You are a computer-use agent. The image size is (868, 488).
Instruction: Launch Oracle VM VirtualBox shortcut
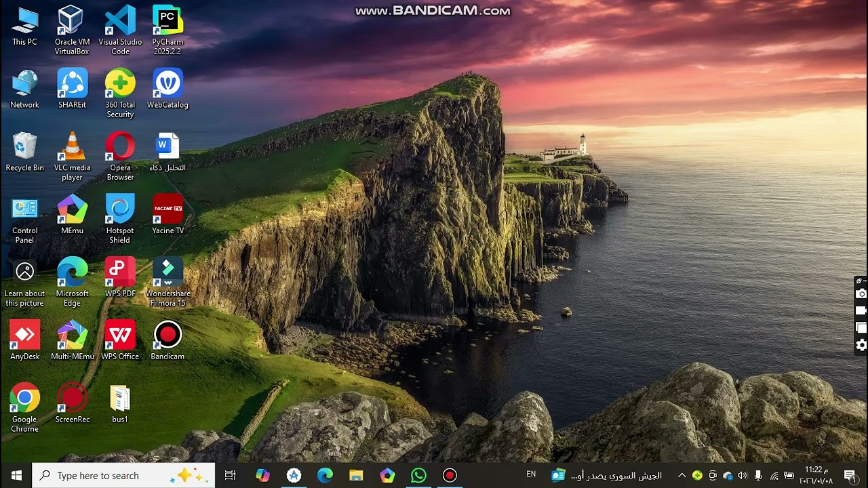(x=72, y=30)
